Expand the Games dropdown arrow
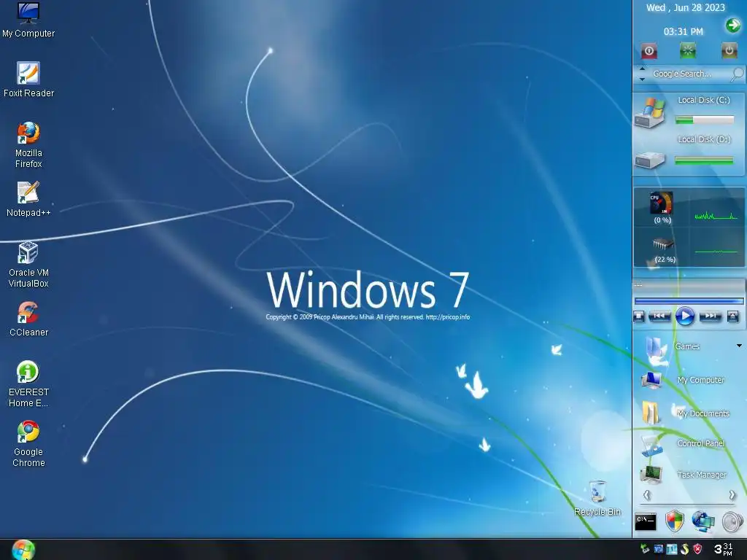The width and height of the screenshot is (747, 560). click(x=739, y=346)
